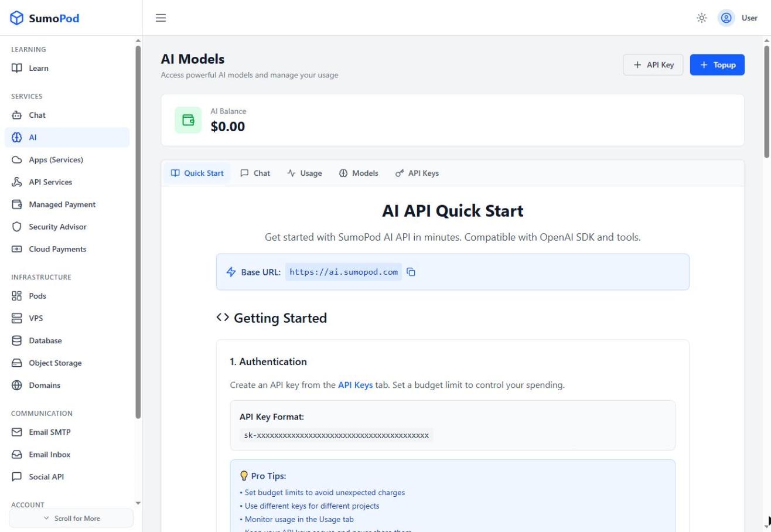Image resolution: width=771 pixels, height=532 pixels.
Task: Open Managed Payment sidebar item
Action: (x=67, y=204)
